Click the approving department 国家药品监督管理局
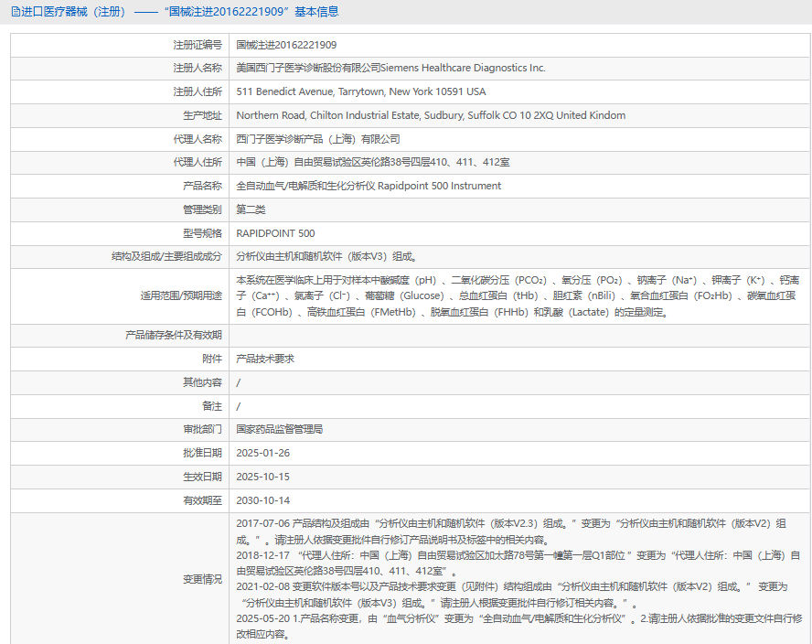The height and width of the screenshot is (644, 812). click(x=280, y=430)
